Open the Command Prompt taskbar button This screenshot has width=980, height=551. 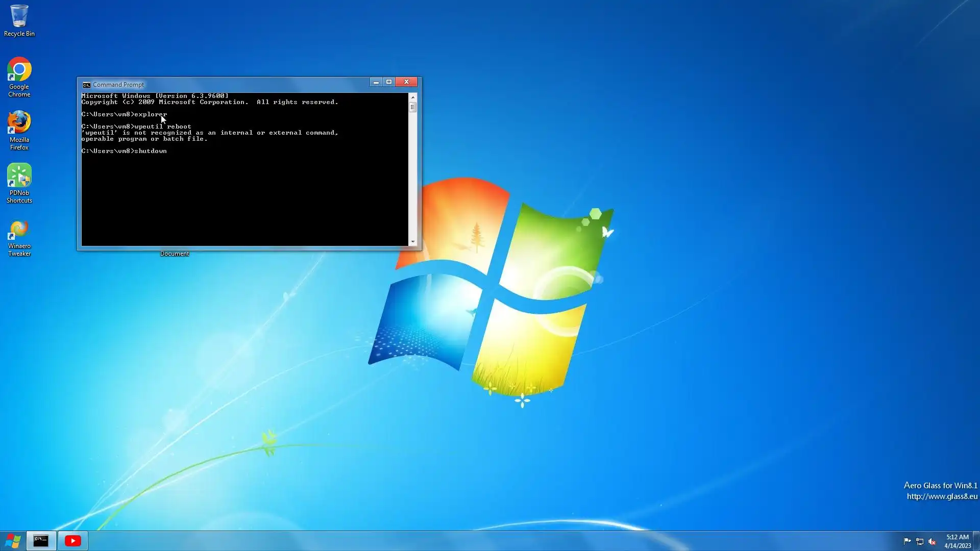coord(41,541)
